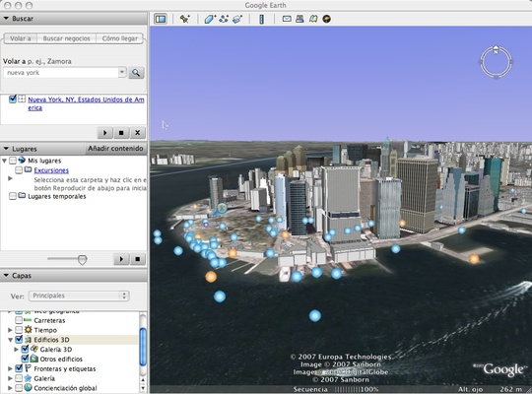The height and width of the screenshot is (394, 532).
Task: Click the Excursiones folder icon
Action: (28, 169)
